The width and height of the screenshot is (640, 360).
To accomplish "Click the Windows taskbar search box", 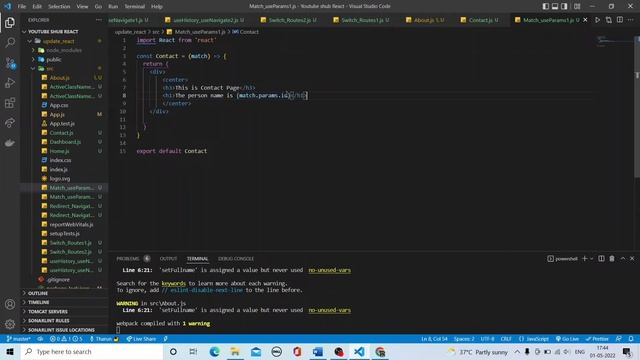I will pos(92,351).
